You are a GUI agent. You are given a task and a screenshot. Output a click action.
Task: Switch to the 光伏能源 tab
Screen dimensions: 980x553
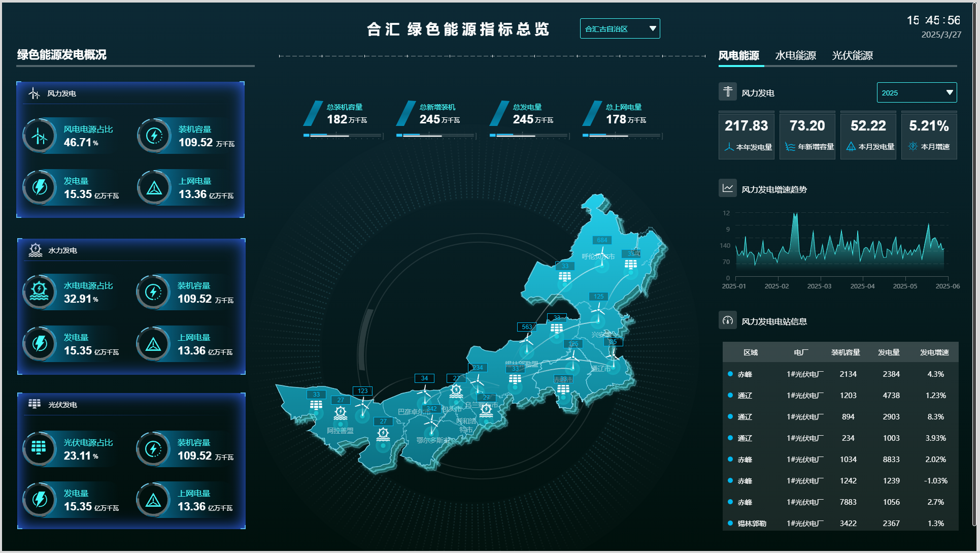[852, 56]
